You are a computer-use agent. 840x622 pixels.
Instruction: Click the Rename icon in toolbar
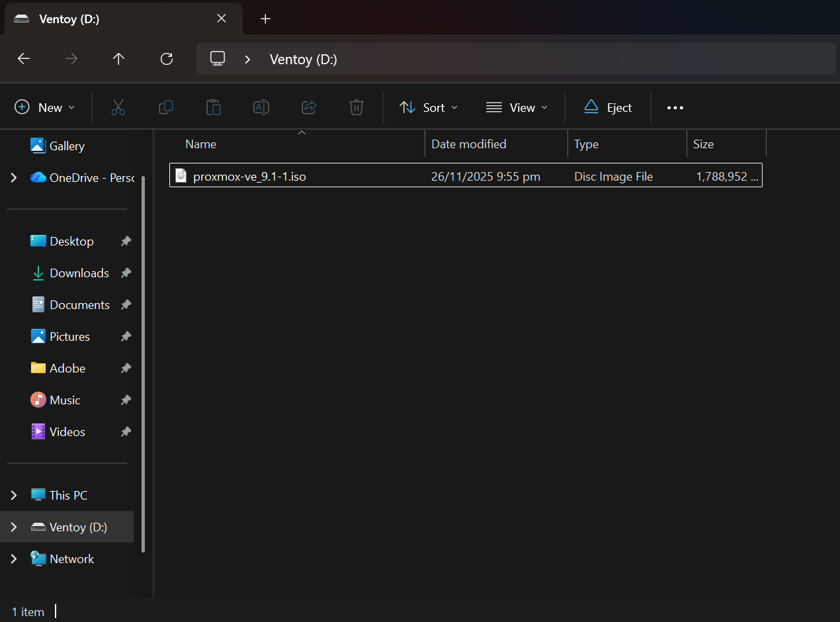pyautogui.click(x=261, y=107)
